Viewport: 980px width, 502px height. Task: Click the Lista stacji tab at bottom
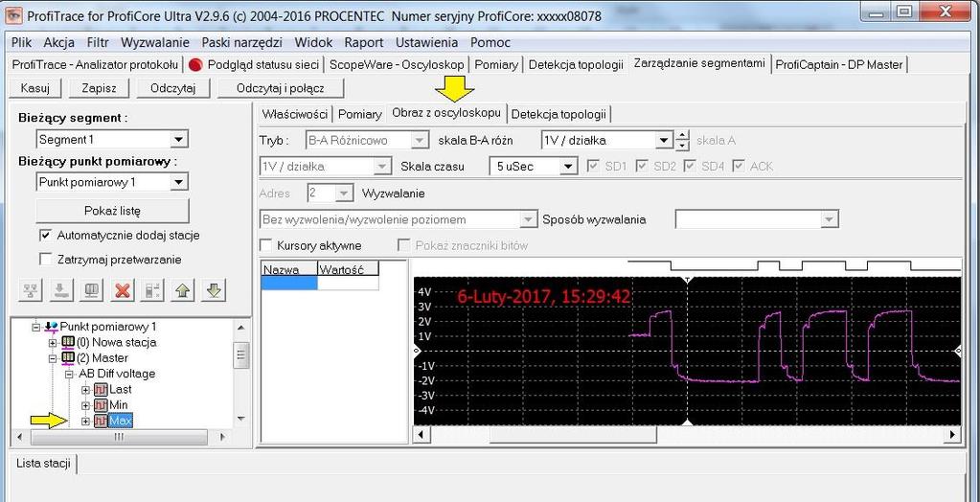point(43,464)
